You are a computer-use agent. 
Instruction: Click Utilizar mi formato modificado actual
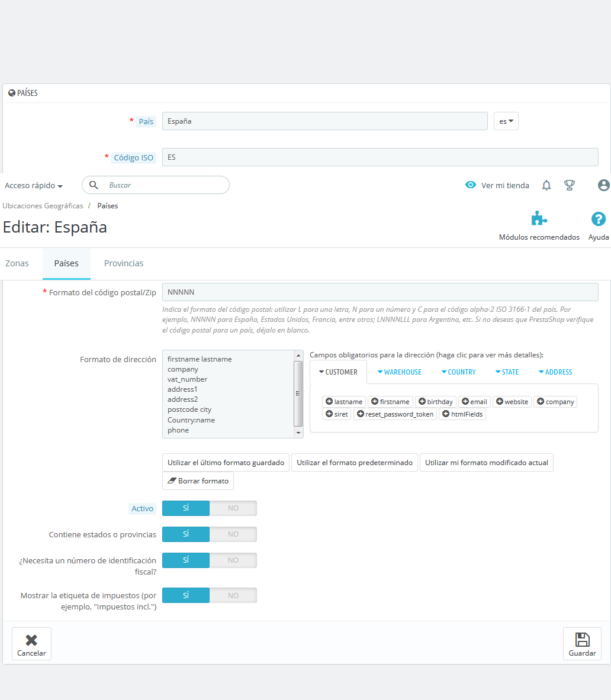(487, 463)
